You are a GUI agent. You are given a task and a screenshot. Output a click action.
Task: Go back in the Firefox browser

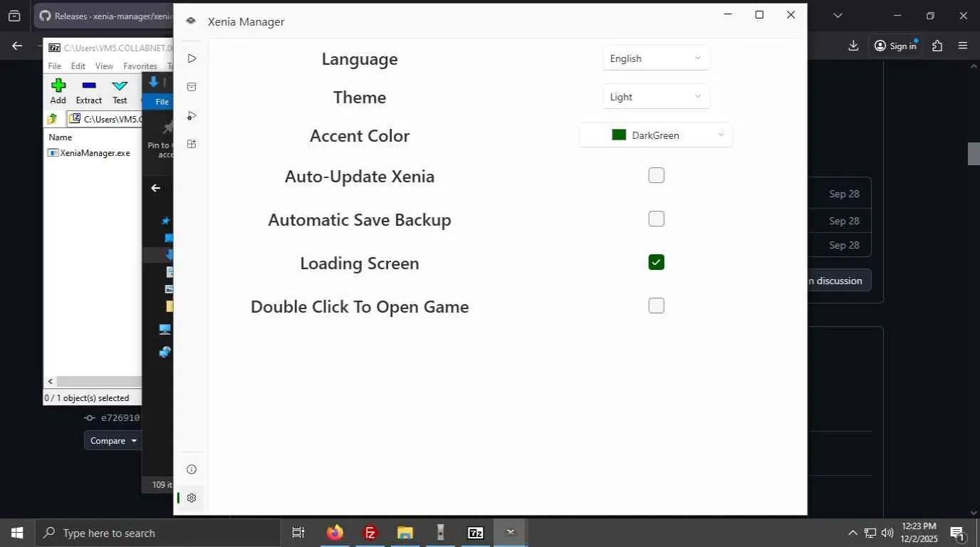(18, 46)
